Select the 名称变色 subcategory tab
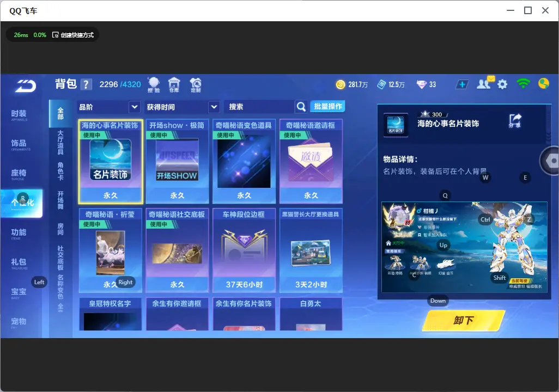Image resolution: width=559 pixels, height=392 pixels. (60, 287)
